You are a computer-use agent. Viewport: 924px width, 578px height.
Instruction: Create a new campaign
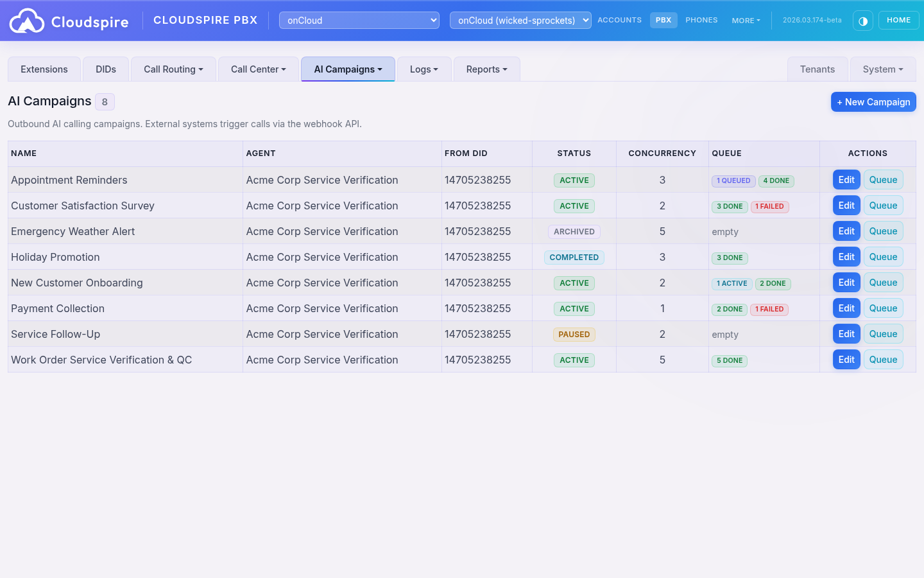click(x=873, y=101)
